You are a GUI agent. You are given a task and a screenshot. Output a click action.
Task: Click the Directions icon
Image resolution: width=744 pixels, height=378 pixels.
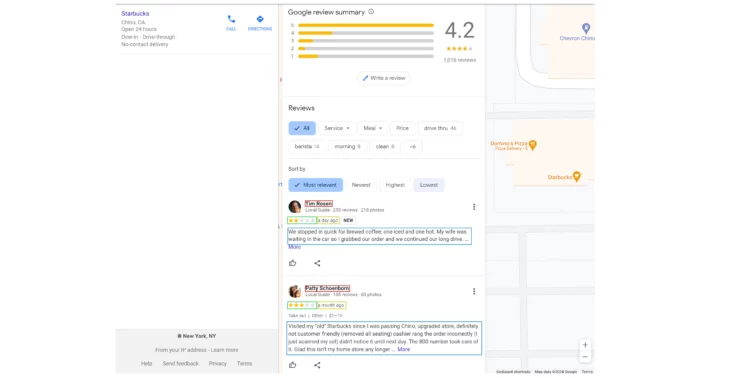[260, 19]
